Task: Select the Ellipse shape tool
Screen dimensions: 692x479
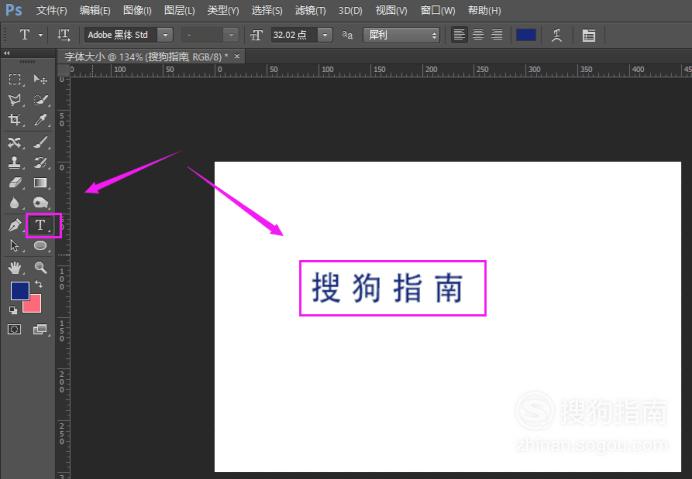Action: tap(40, 245)
